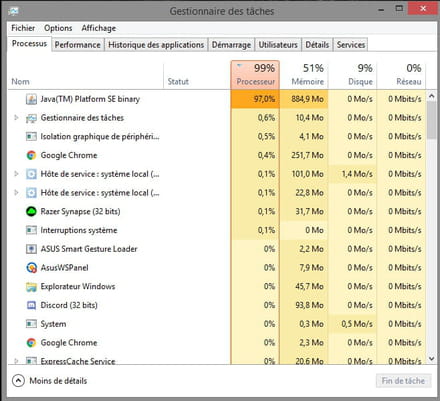Click the Isolation graphique de périphéri... icon
The image size is (440, 401).
pos(31,136)
